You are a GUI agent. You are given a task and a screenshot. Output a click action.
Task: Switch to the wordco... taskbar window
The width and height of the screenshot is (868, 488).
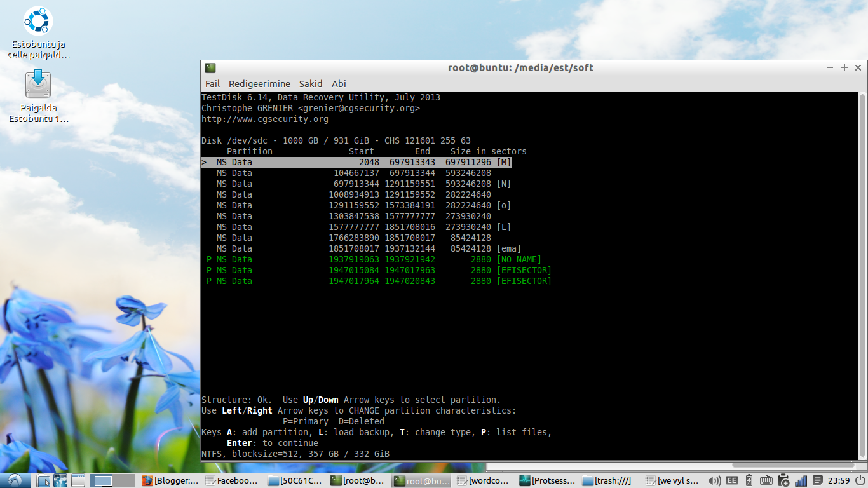tap(485, 480)
